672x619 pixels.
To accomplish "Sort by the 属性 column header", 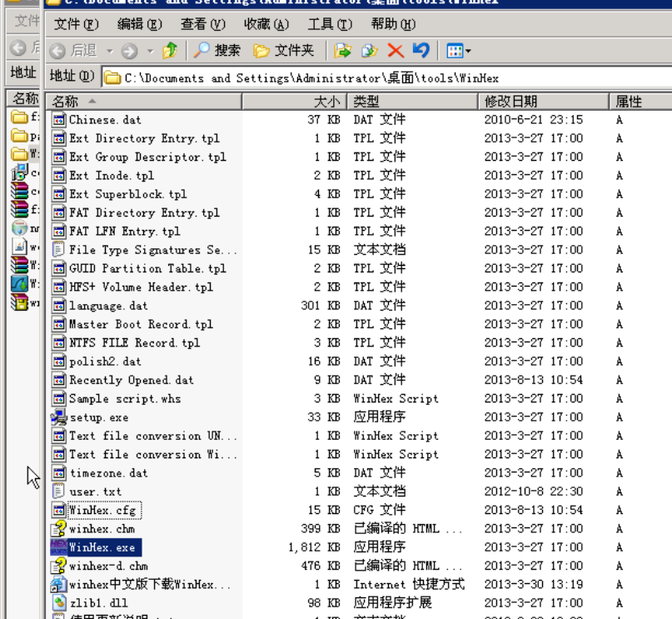I will (x=640, y=102).
